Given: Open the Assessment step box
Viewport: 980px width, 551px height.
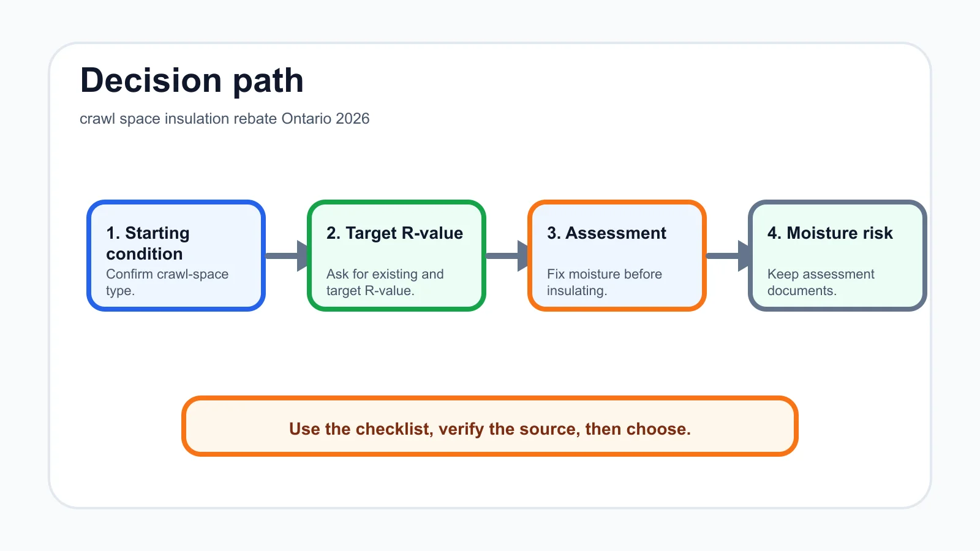Looking at the screenshot, I should click(617, 255).
